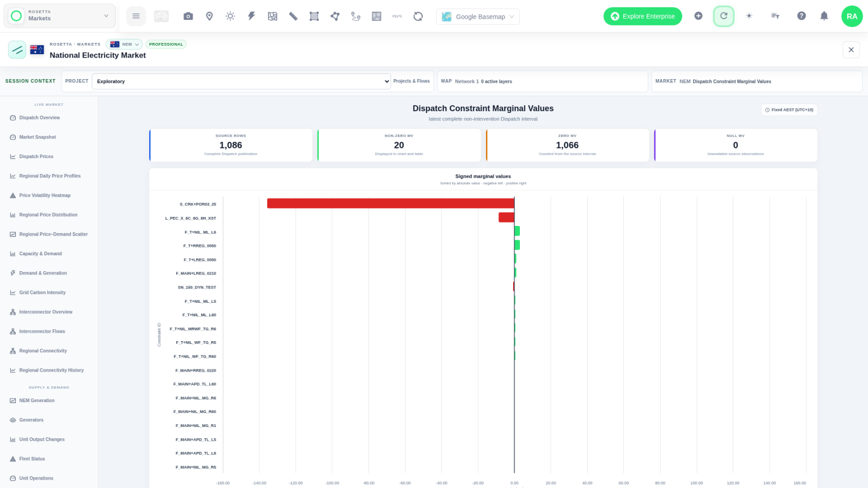Open Capacity & Demand in sidebar
This screenshot has width=868, height=488.
(x=49, y=254)
